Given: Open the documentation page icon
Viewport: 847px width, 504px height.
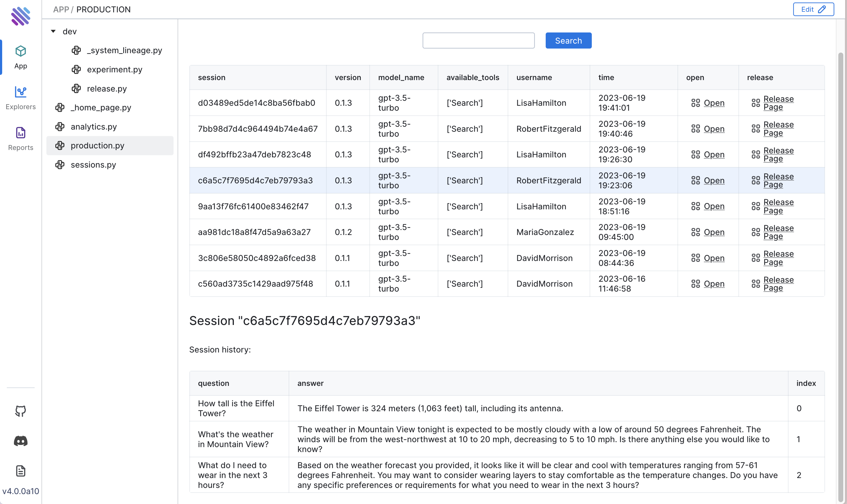Looking at the screenshot, I should (x=20, y=471).
